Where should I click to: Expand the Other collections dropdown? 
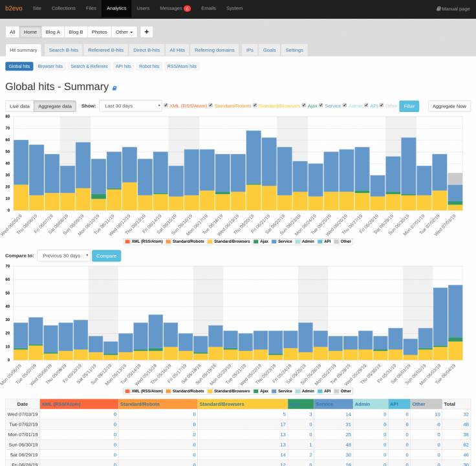tap(124, 32)
